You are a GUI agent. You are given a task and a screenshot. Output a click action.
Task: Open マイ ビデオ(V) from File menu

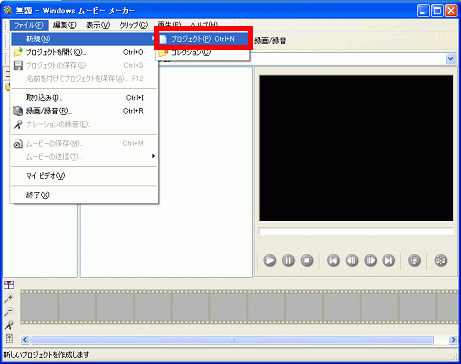pyautogui.click(x=84, y=176)
